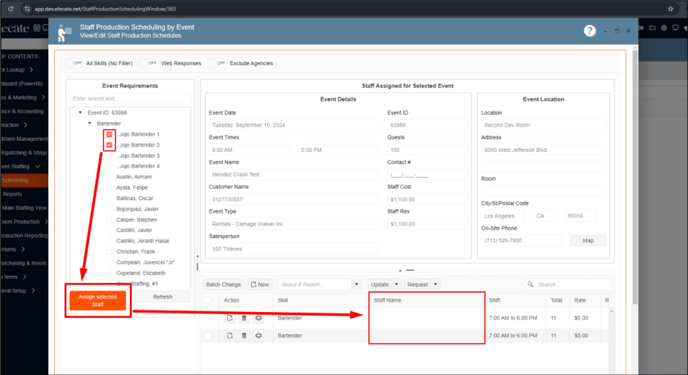
Task: Tick the second Bartender row checkbox
Action: click(208, 336)
